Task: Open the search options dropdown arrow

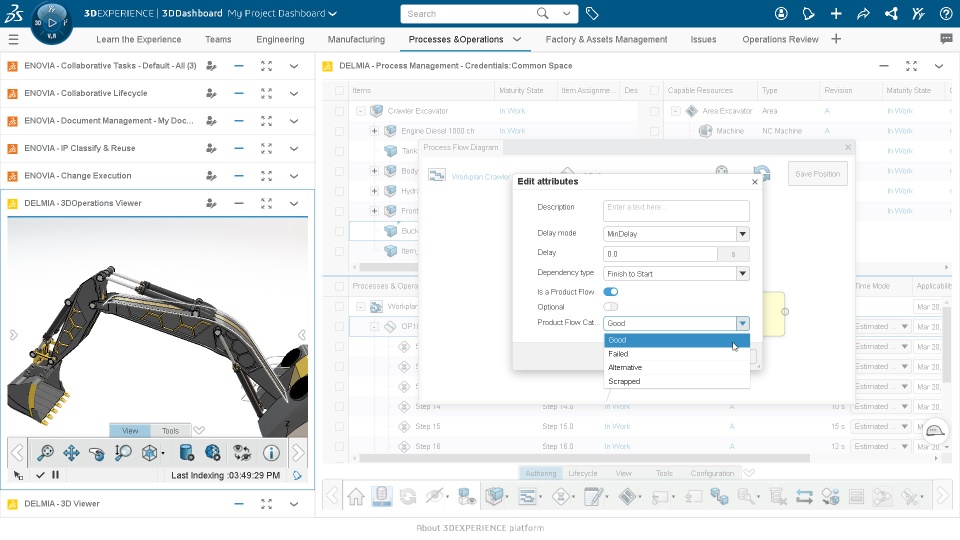Action: (x=566, y=13)
